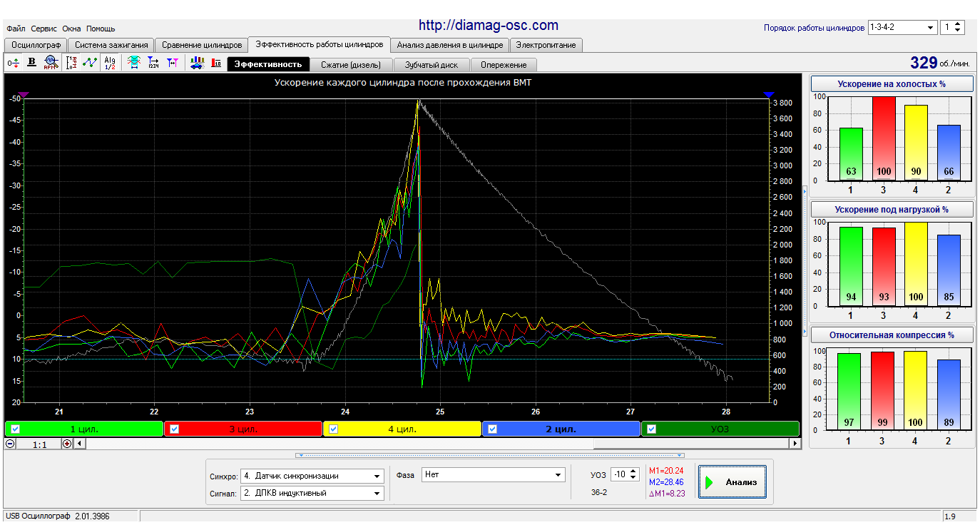Open the Сервис menu
980x525 pixels.
44,29
